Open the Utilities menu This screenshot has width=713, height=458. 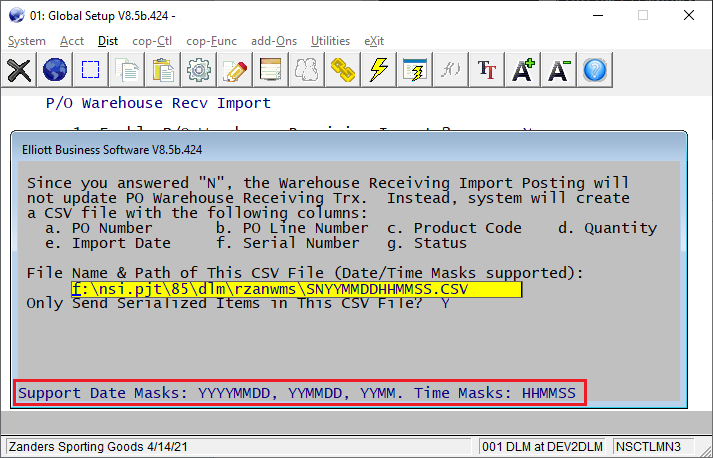pos(331,41)
